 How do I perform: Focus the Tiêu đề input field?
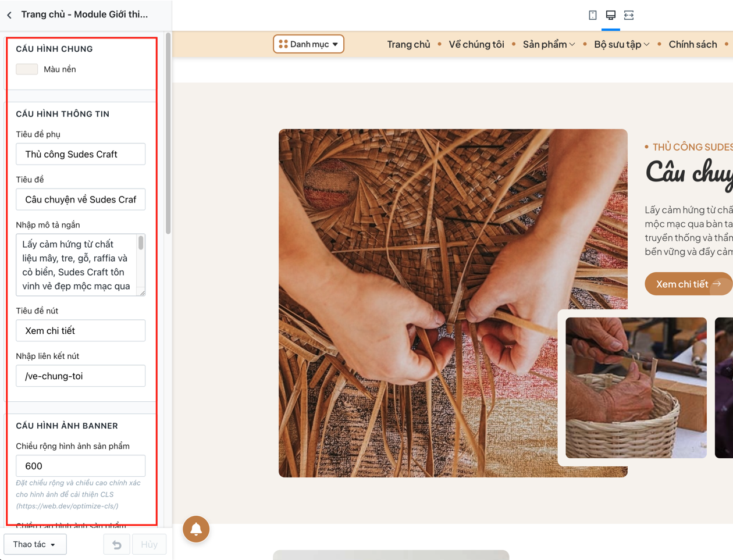[x=80, y=199]
